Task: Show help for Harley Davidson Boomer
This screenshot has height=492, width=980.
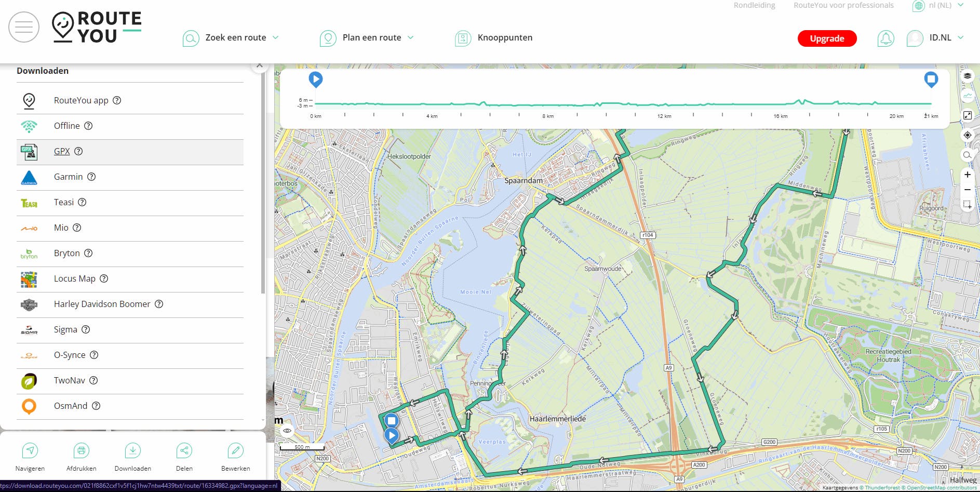Action: 159,304
